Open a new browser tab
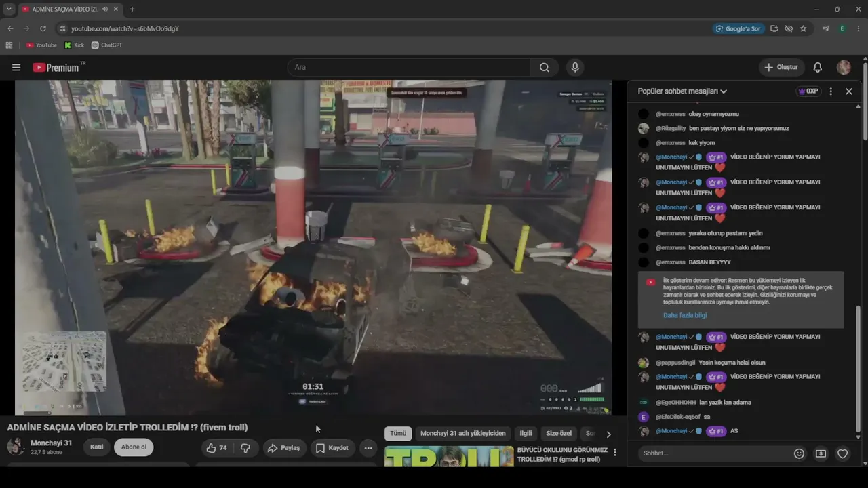This screenshot has width=868, height=488. click(132, 9)
